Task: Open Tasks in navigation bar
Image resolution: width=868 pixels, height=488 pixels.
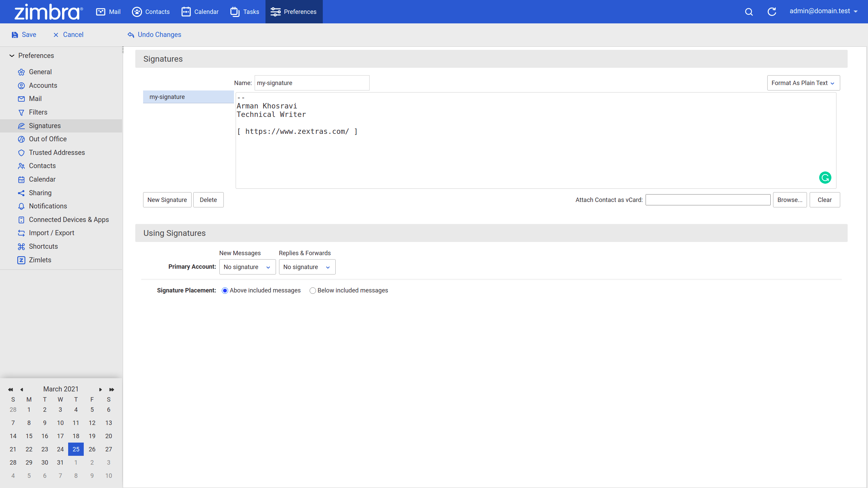Action: click(x=244, y=11)
